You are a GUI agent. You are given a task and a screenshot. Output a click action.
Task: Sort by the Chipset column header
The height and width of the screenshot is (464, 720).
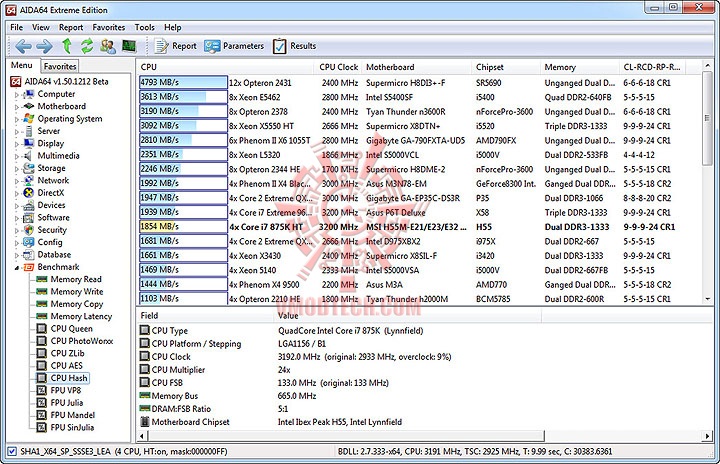[506, 67]
